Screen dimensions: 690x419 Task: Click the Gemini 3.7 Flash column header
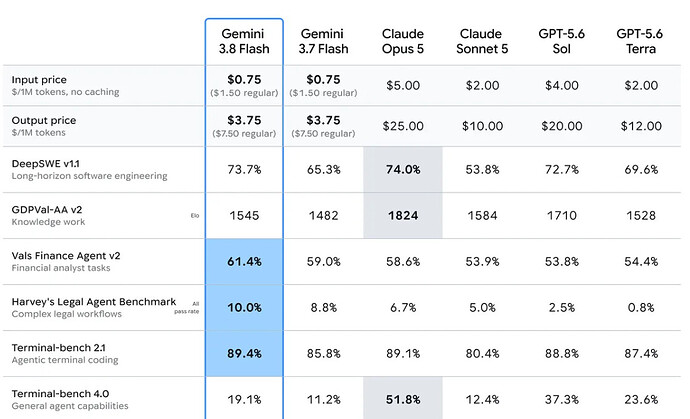coord(323,41)
